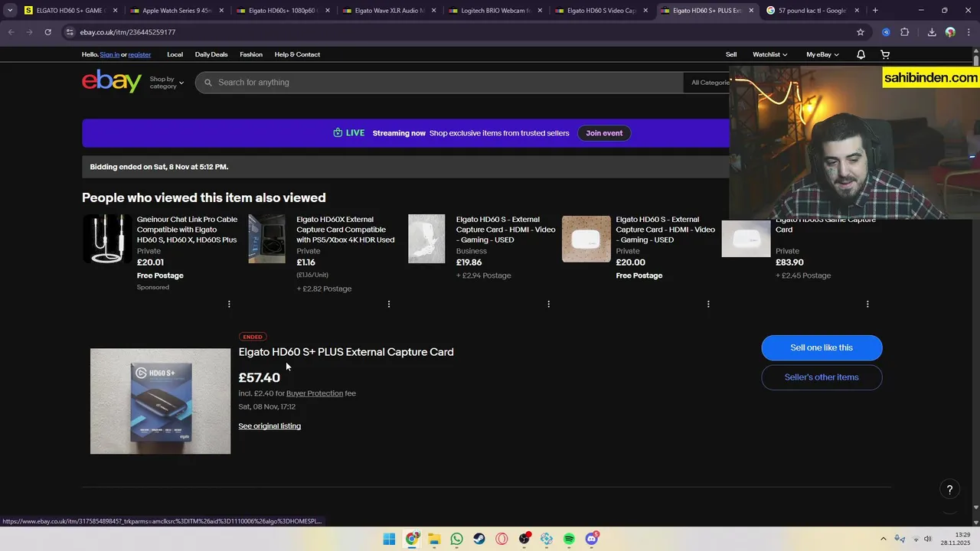This screenshot has height=551, width=980.
Task: Switch to Logitech BRIO Webcam tab
Action: point(496,11)
